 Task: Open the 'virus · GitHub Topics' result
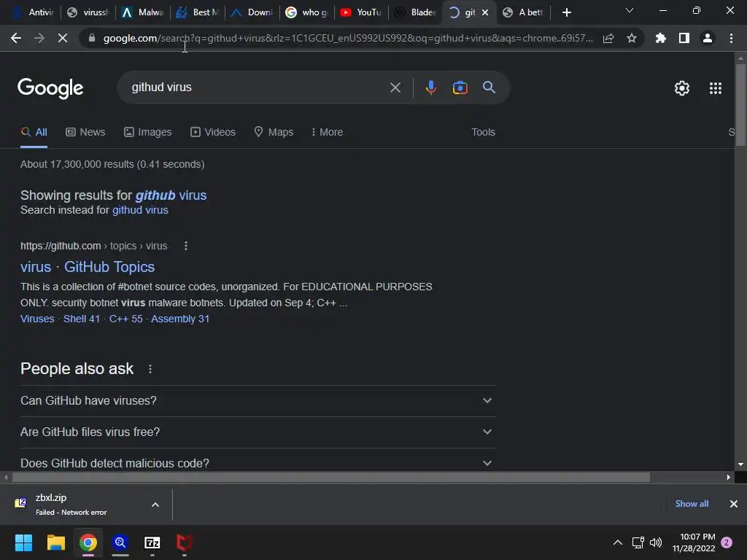coord(88,267)
